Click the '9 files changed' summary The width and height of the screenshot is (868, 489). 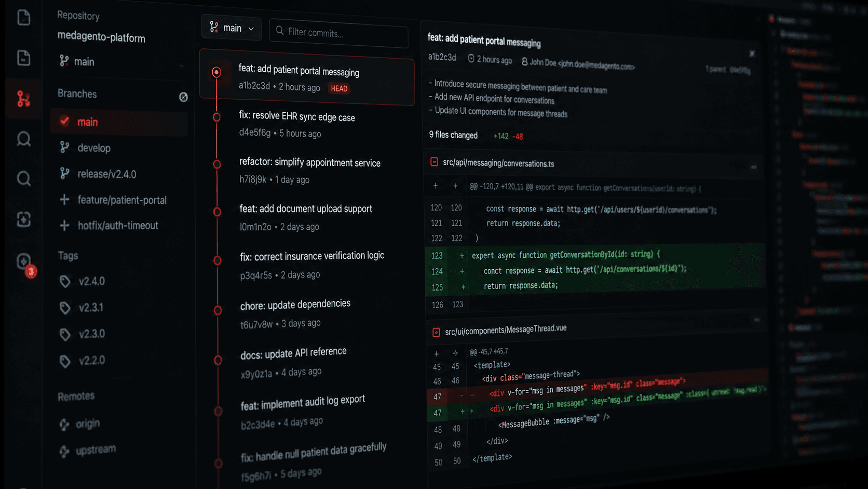(x=453, y=135)
